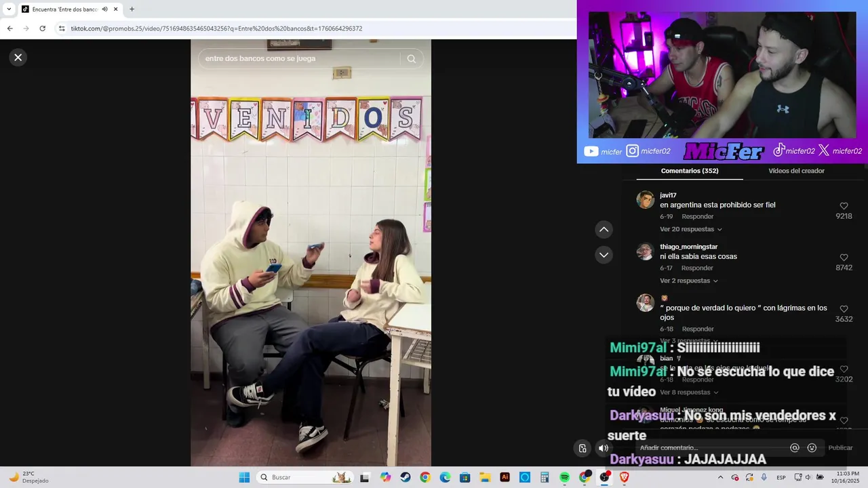Click the microphone icon in system tray

(764, 477)
